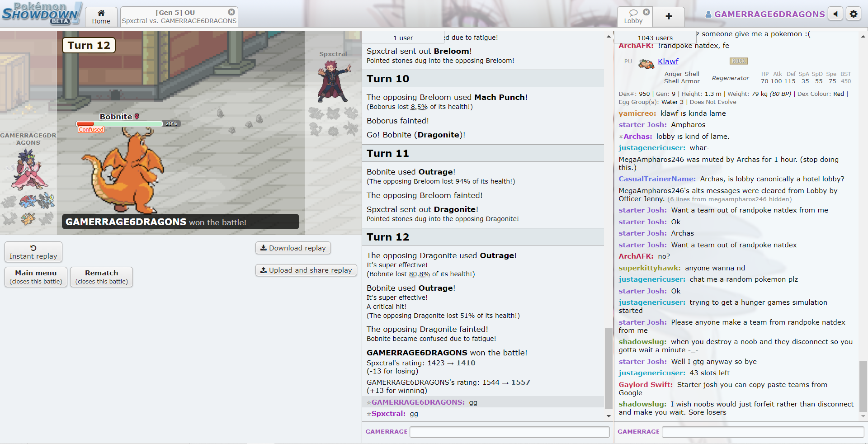Click superkittyhawk username in Lobby
The height and width of the screenshot is (444, 868).
click(649, 268)
